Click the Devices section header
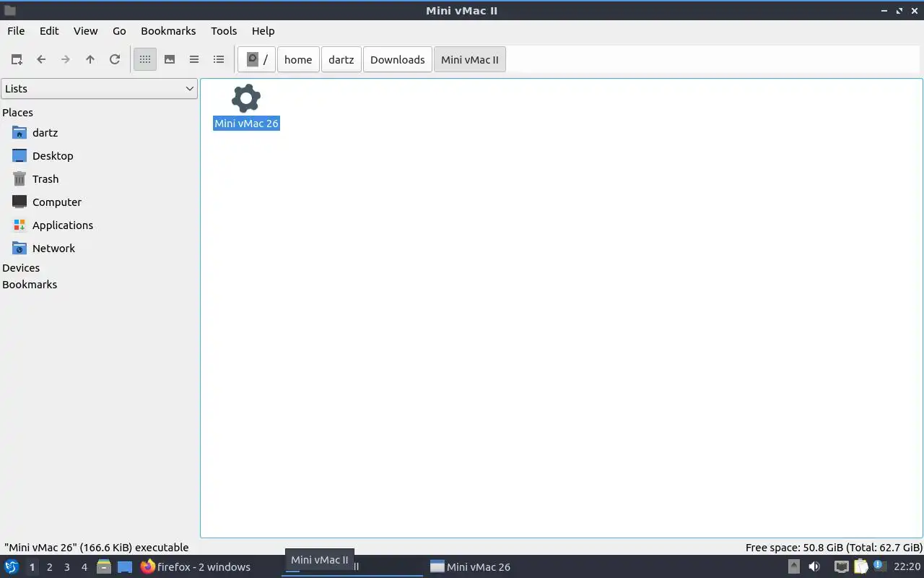 point(21,268)
